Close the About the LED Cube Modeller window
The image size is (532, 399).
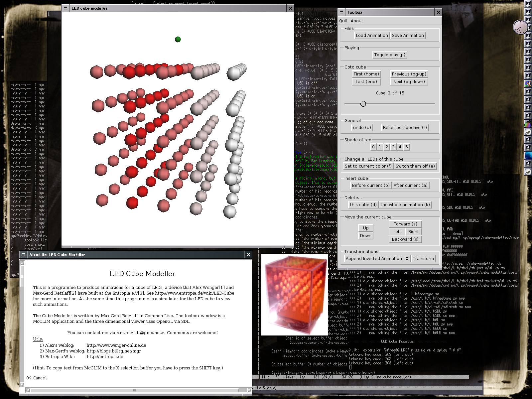[248, 255]
